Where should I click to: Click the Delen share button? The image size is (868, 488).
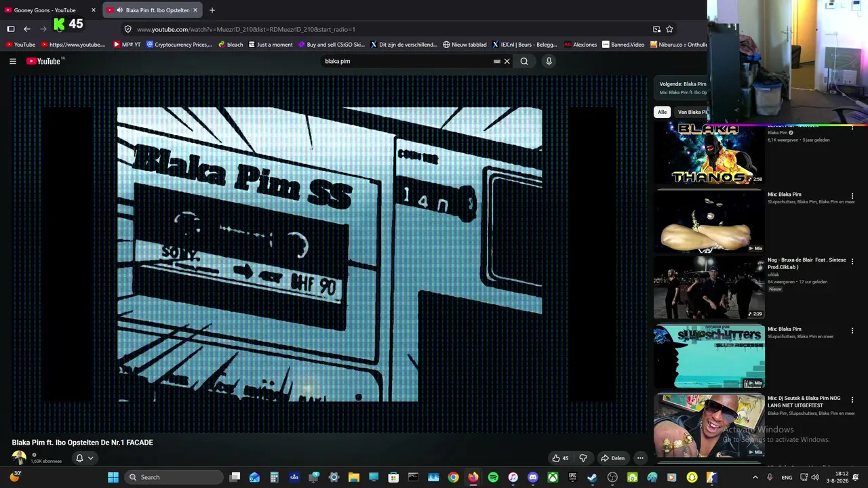point(612,458)
